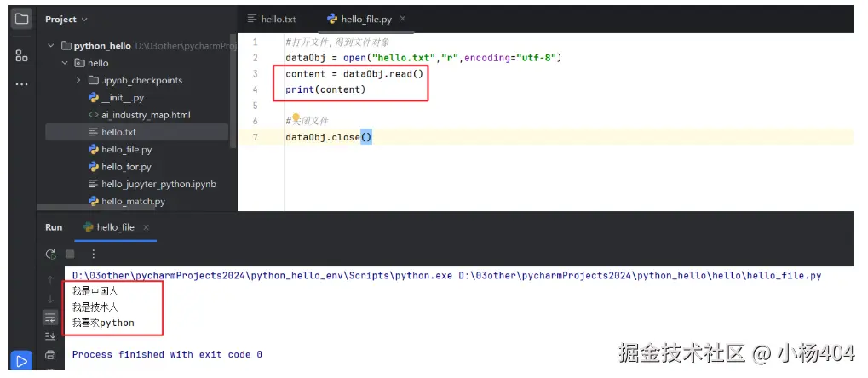868x378 pixels.
Task: Click output line 我是中国人
Action: pos(95,290)
